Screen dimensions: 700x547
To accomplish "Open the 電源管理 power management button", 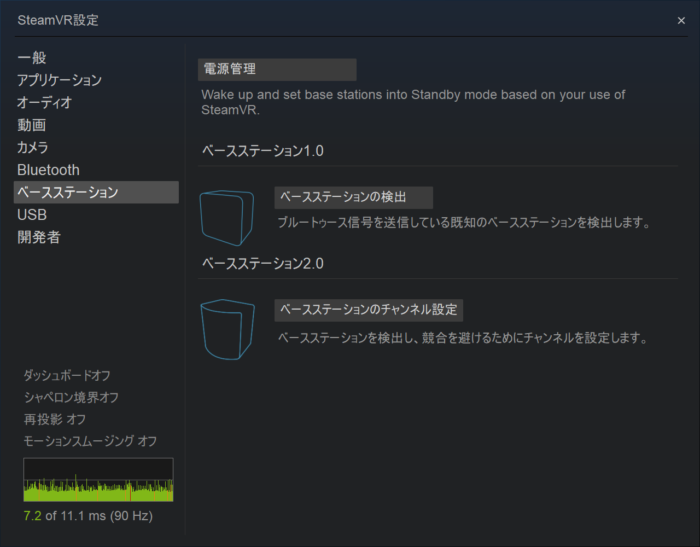I will click(x=277, y=69).
